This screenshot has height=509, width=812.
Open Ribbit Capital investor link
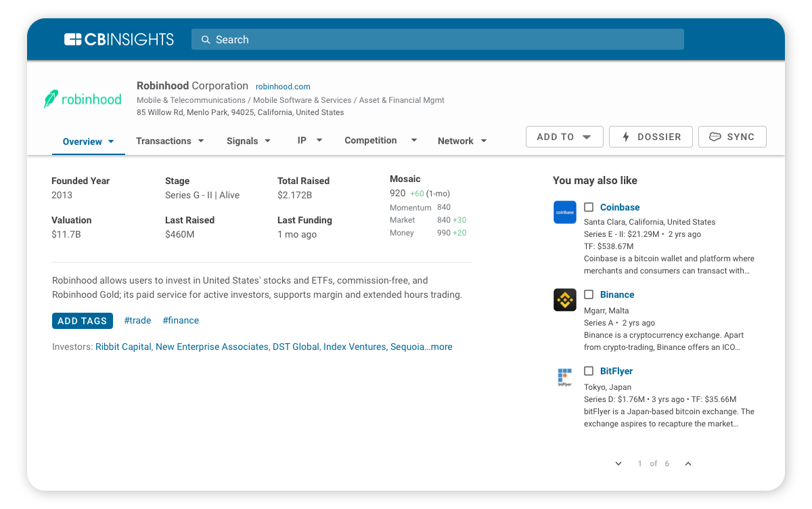coord(123,347)
